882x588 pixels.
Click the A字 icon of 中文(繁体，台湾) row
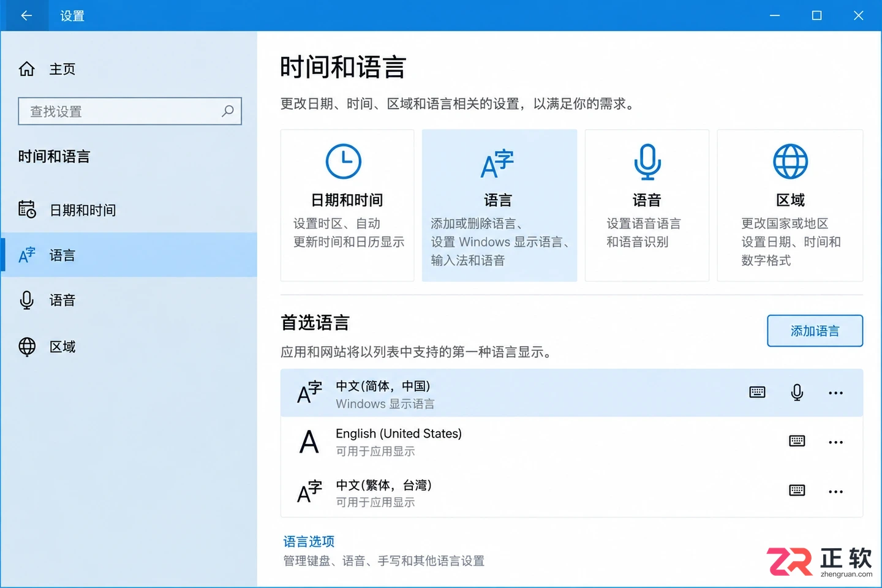click(310, 491)
